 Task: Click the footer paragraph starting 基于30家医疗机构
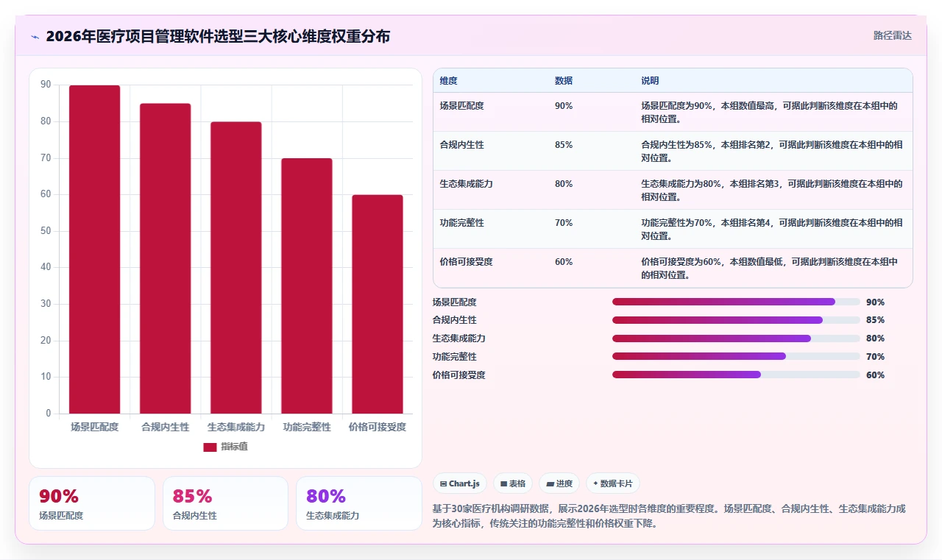pyautogui.click(x=669, y=516)
